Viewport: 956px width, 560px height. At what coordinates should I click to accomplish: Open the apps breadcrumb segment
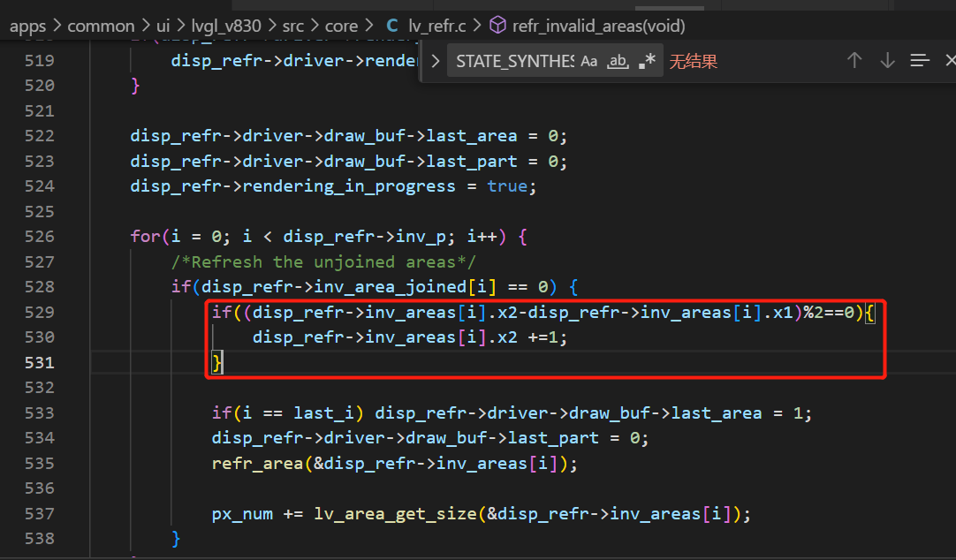(28, 26)
